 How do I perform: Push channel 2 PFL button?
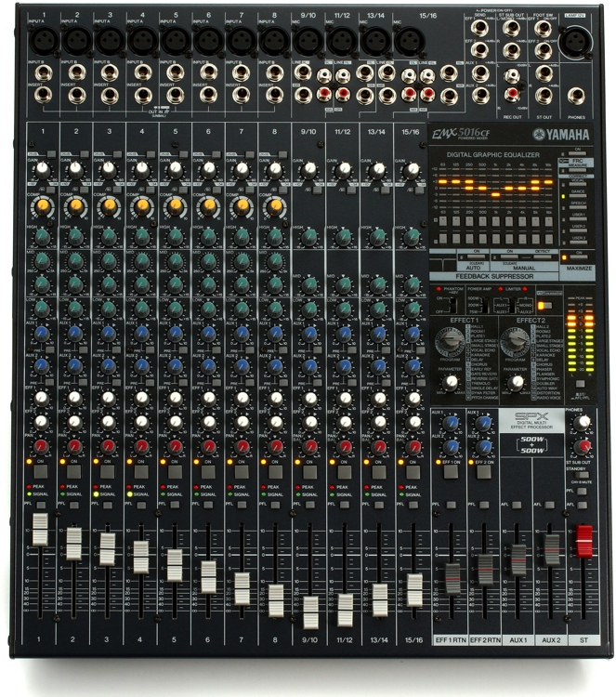[74, 505]
